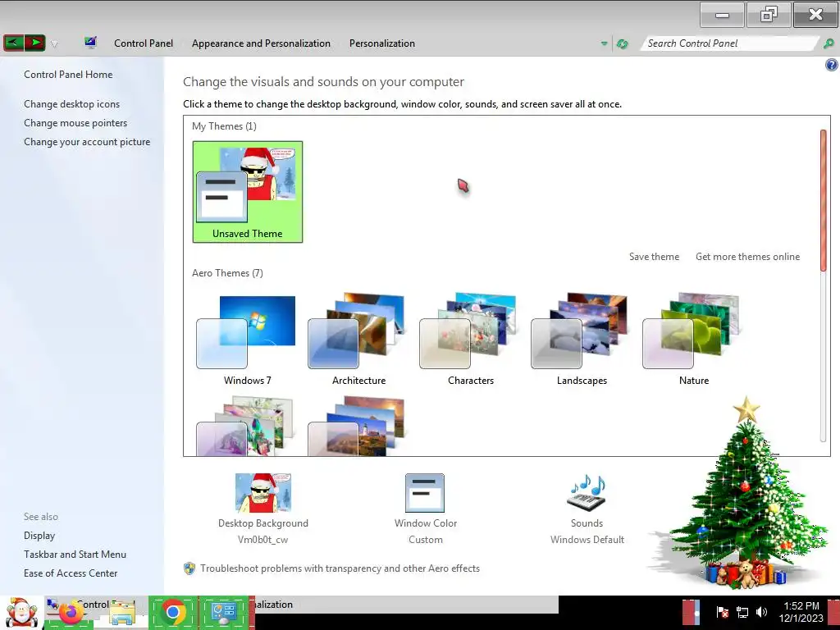Select Personalization breadcrumb item

pos(382,43)
